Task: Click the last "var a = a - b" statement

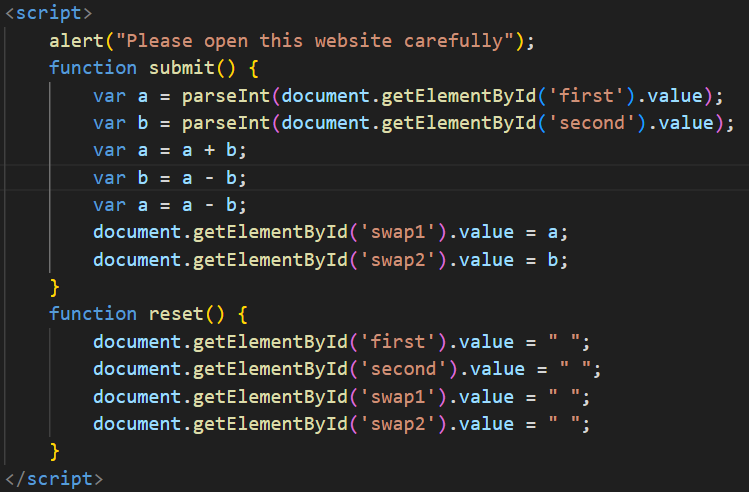Action: [x=169, y=205]
